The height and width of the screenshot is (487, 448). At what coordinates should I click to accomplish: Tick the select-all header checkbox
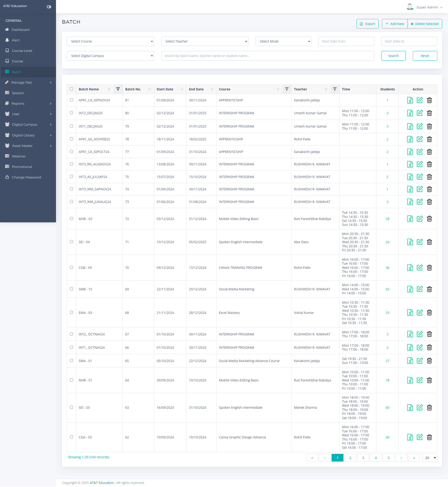pyautogui.click(x=71, y=89)
